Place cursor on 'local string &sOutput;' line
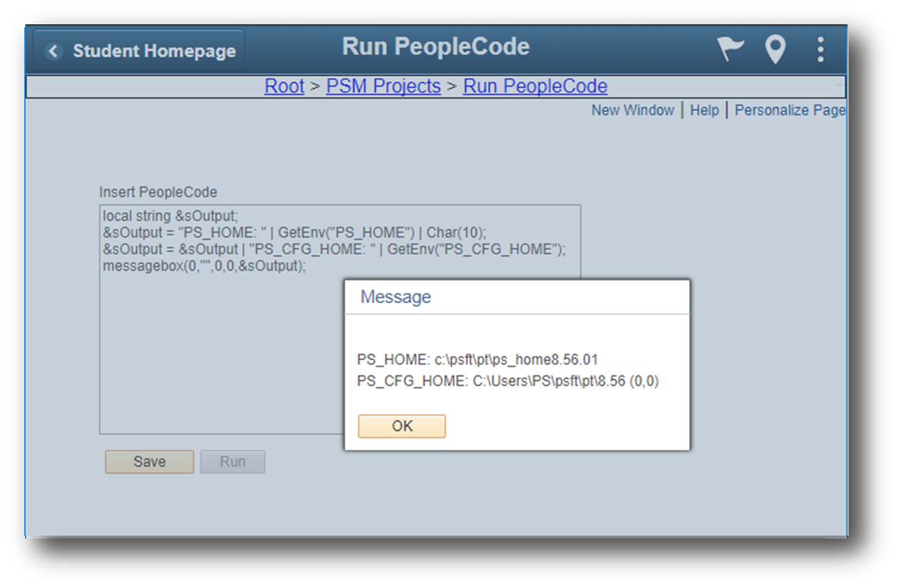The image size is (898, 588). [x=170, y=216]
